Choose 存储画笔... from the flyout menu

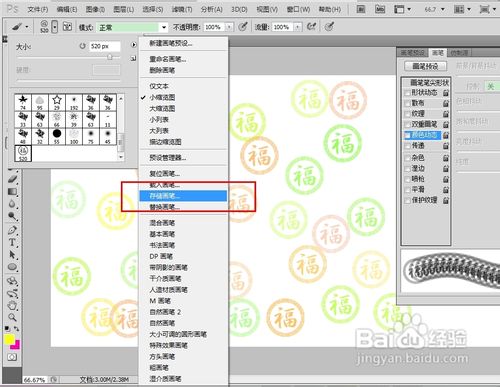tap(183, 196)
